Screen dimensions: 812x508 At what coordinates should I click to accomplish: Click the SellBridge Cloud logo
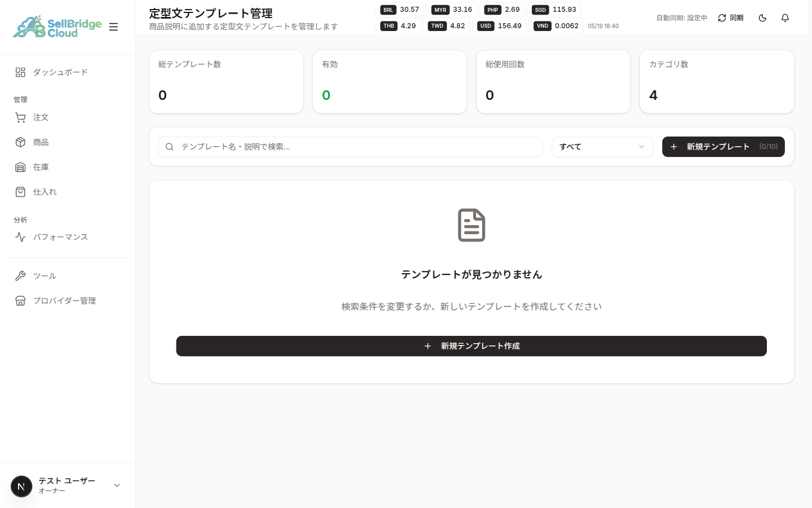pos(58,27)
